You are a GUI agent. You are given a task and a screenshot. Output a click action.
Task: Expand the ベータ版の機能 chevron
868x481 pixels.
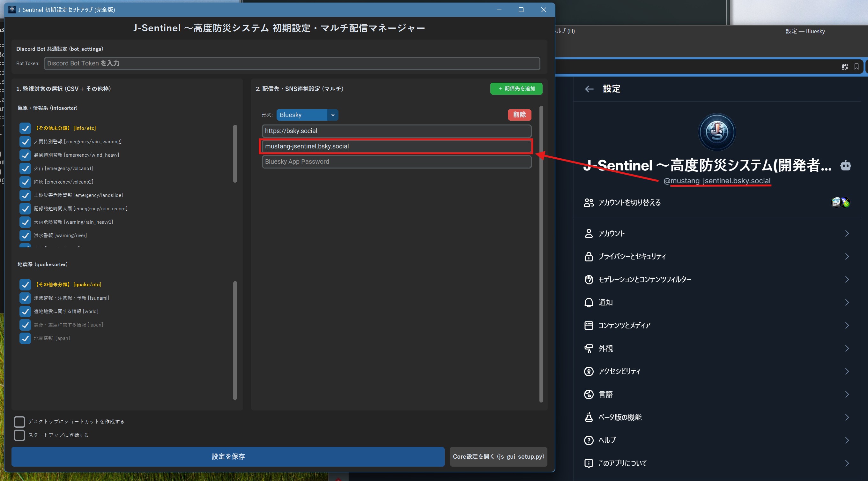[x=847, y=417]
